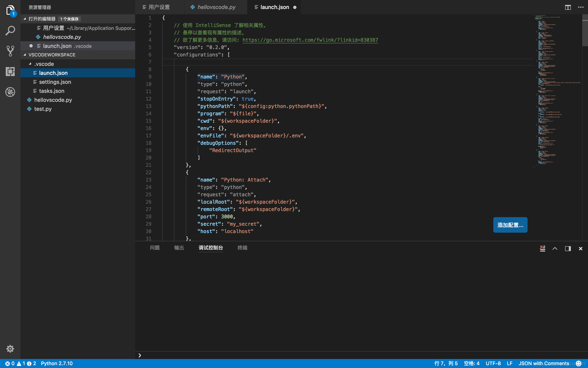
Task: Collapse the open editors section
Action: [25, 19]
